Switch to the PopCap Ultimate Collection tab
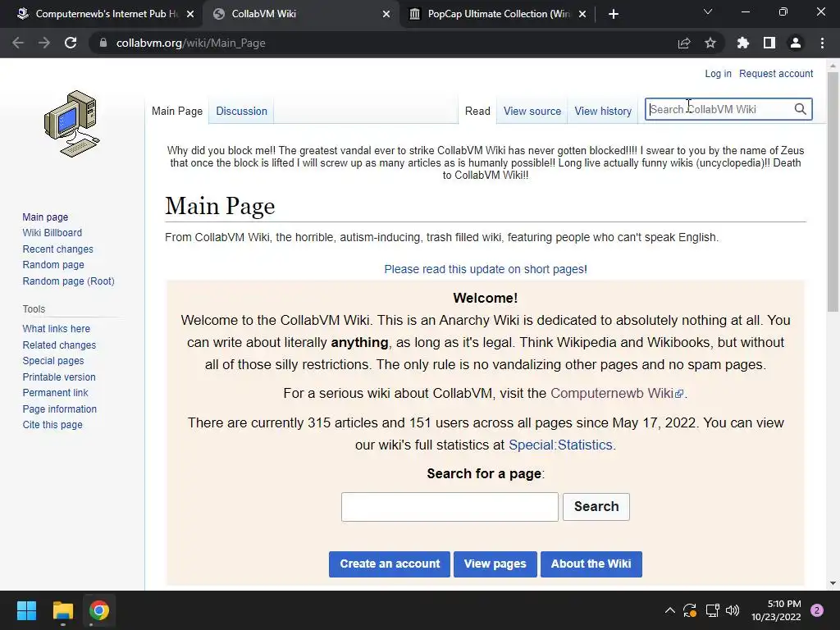 pos(498,14)
